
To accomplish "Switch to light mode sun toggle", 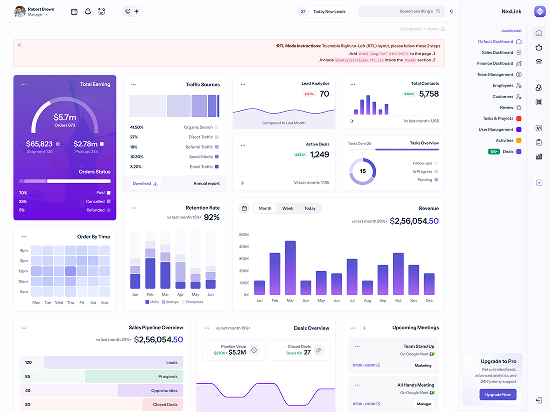I will tap(136, 11).
